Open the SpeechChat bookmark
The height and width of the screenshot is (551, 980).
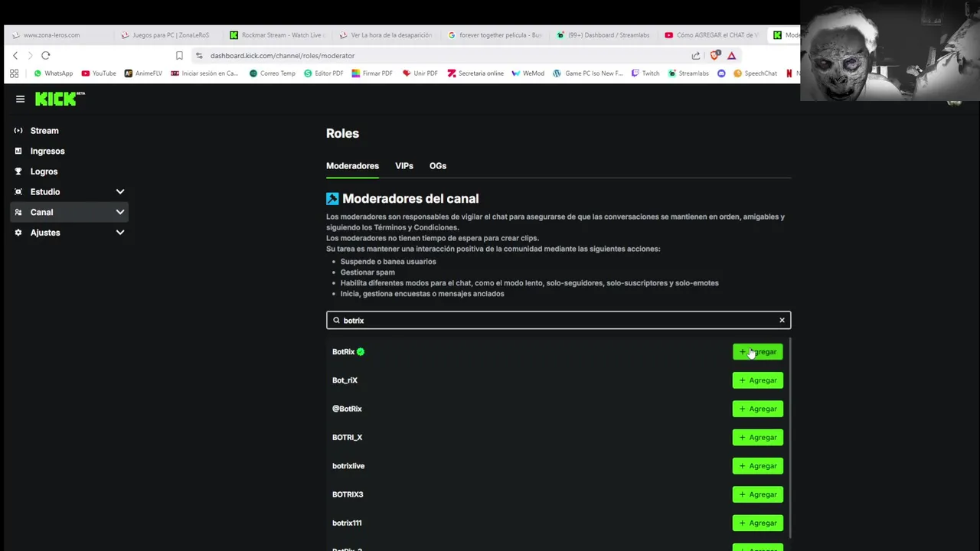[x=755, y=73]
